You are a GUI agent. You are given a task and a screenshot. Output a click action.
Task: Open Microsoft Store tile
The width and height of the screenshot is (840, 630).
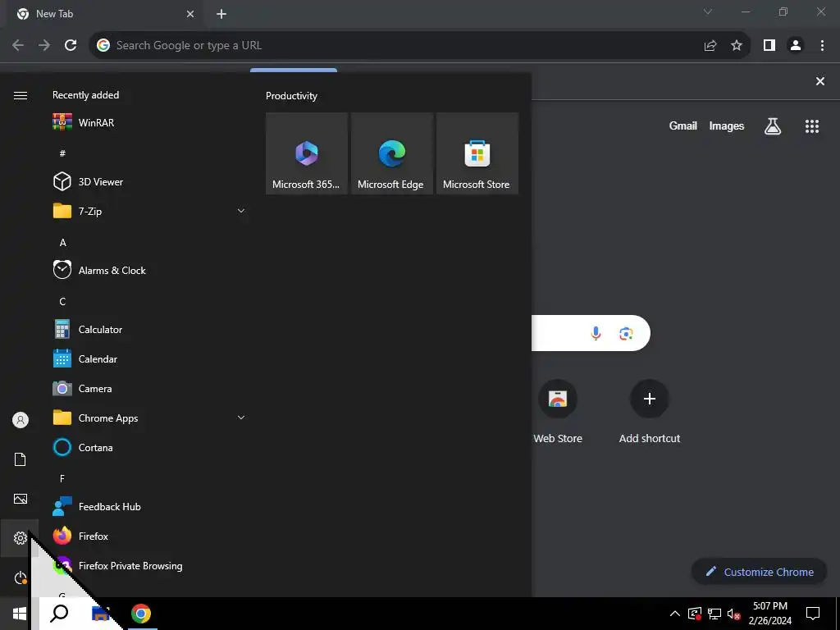click(477, 153)
